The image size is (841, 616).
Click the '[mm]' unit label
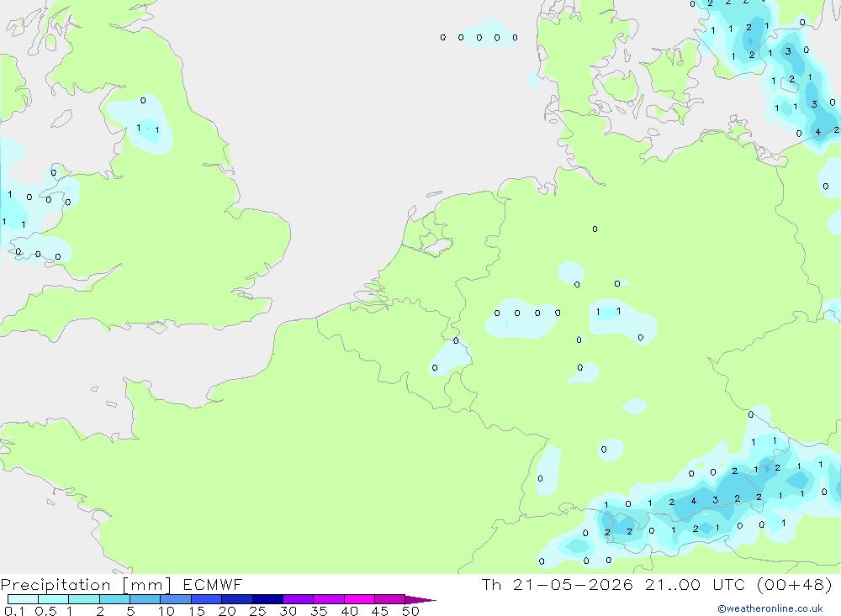point(147,585)
